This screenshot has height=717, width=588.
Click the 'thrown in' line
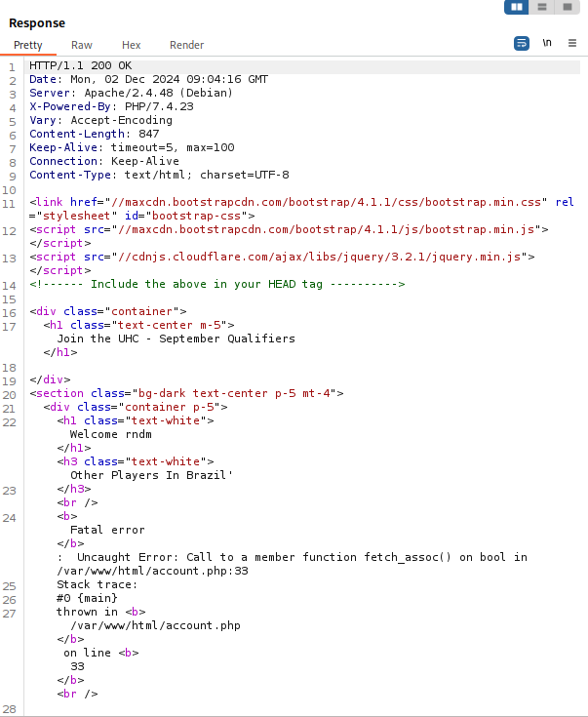click(101, 612)
